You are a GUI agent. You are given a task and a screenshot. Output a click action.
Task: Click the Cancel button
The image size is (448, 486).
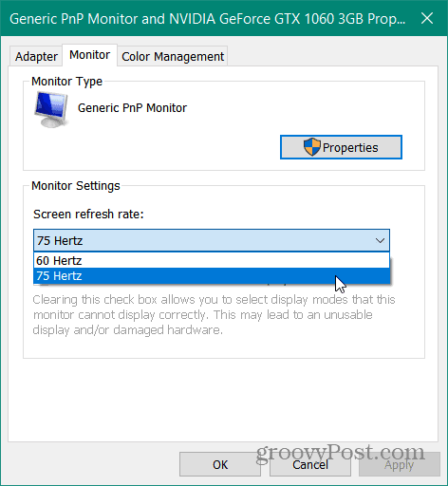(310, 464)
